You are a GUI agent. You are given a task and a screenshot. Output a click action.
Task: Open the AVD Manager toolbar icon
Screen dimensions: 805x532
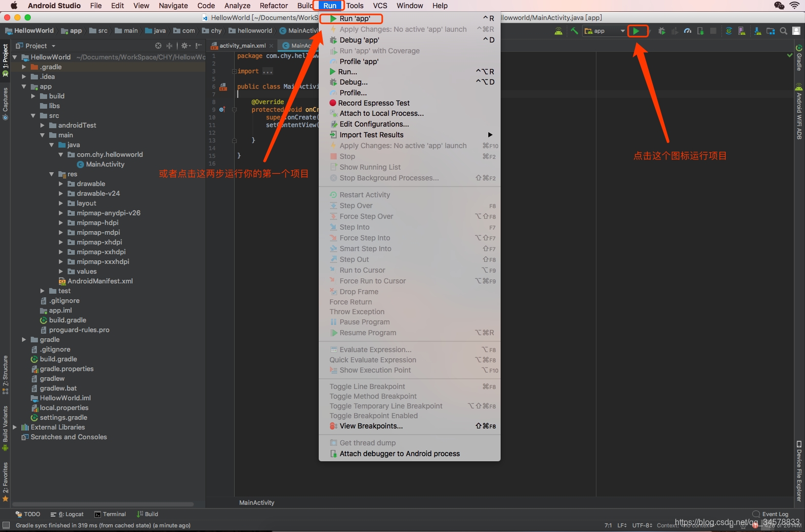click(741, 31)
